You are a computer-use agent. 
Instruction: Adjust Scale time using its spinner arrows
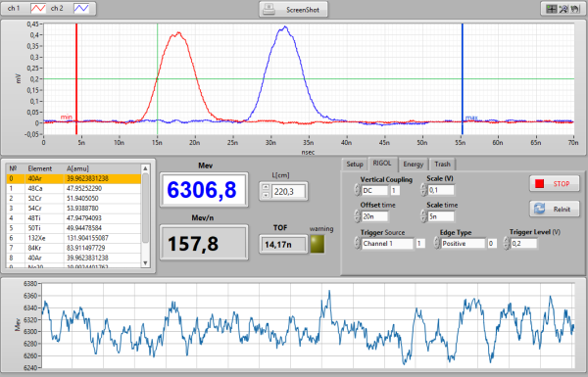[423, 215]
